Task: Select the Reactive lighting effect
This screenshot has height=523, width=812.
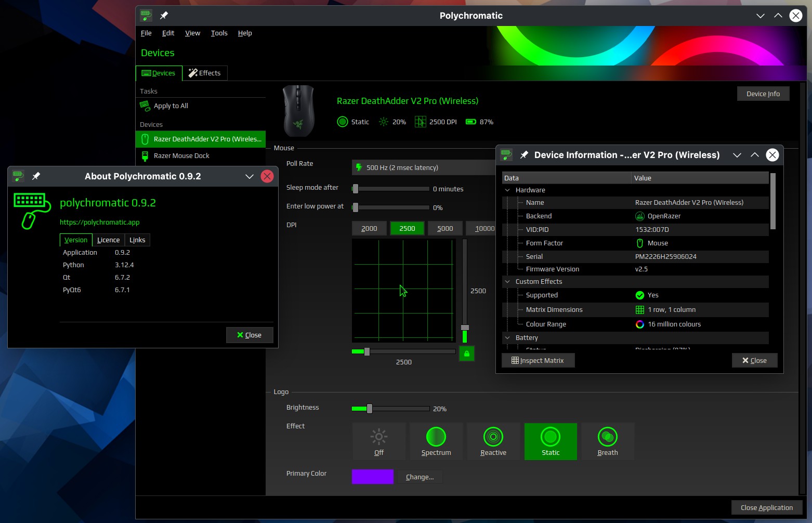Action: point(493,441)
